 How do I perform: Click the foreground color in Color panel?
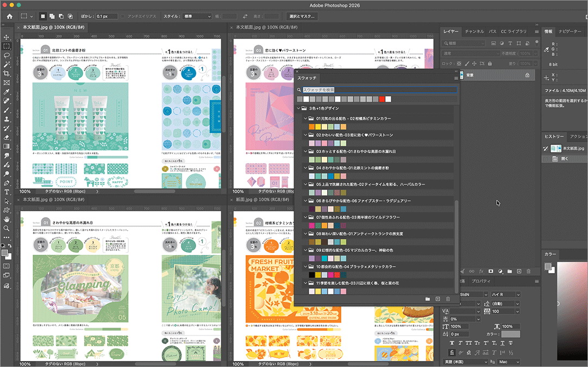547,266
